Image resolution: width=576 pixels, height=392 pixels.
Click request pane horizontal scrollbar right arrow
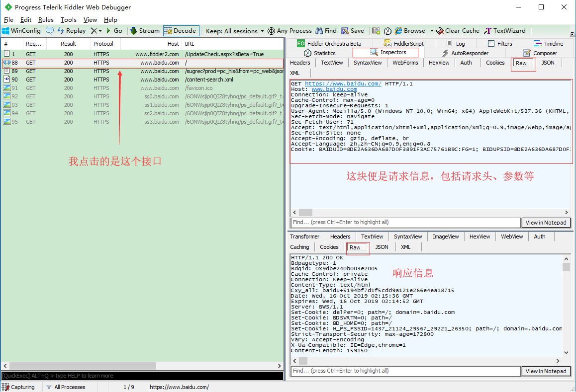point(567,213)
